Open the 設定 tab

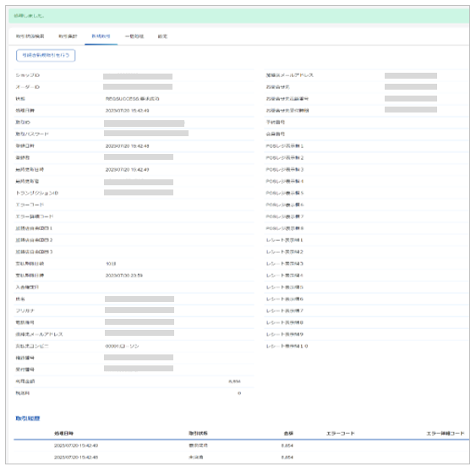162,36
